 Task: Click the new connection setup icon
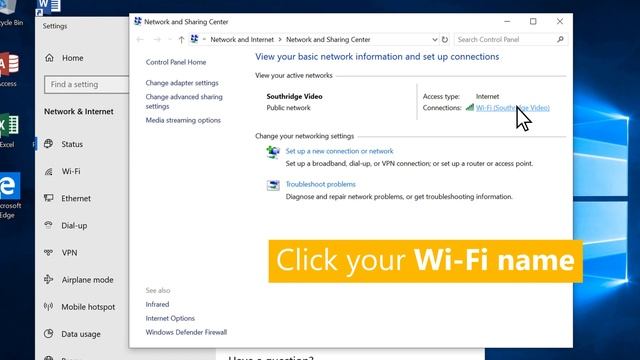click(x=273, y=152)
